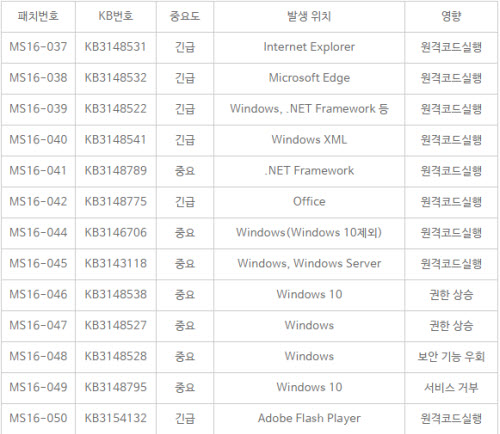
Task: Select the MS16-046 patch cell
Action: [38, 295]
